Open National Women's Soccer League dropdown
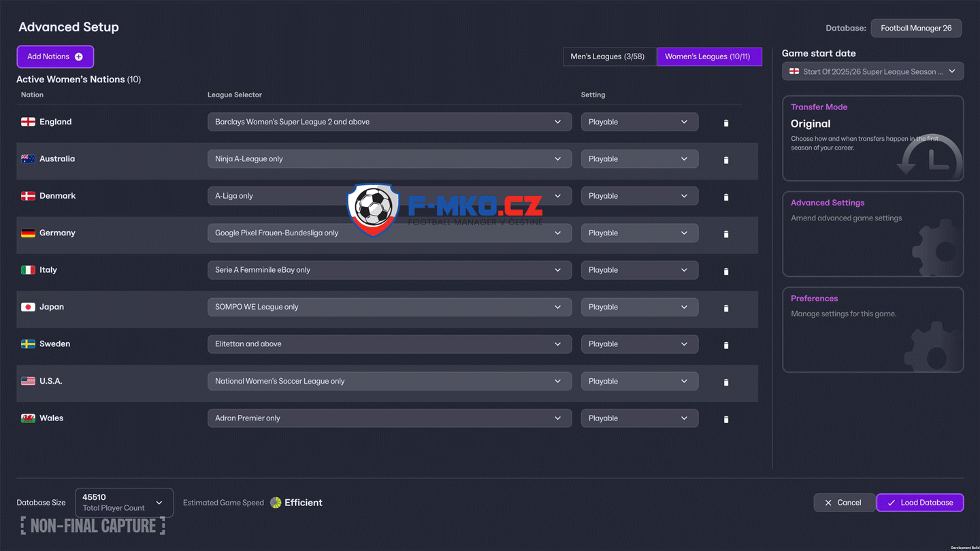 click(389, 381)
